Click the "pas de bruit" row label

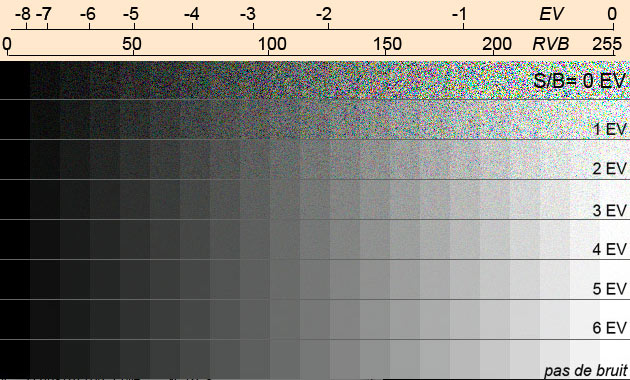[585, 370]
